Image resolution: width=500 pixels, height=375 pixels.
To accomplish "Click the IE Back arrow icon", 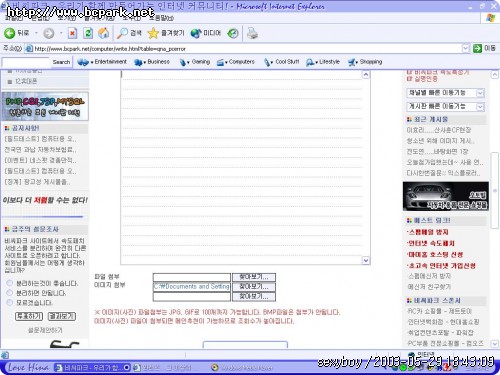I will click(x=9, y=33).
